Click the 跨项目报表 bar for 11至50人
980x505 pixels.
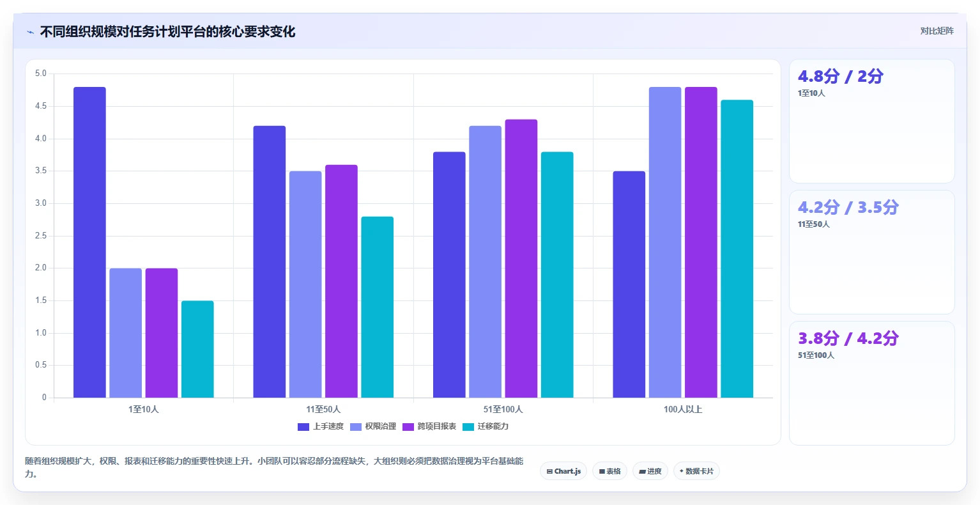pos(341,281)
